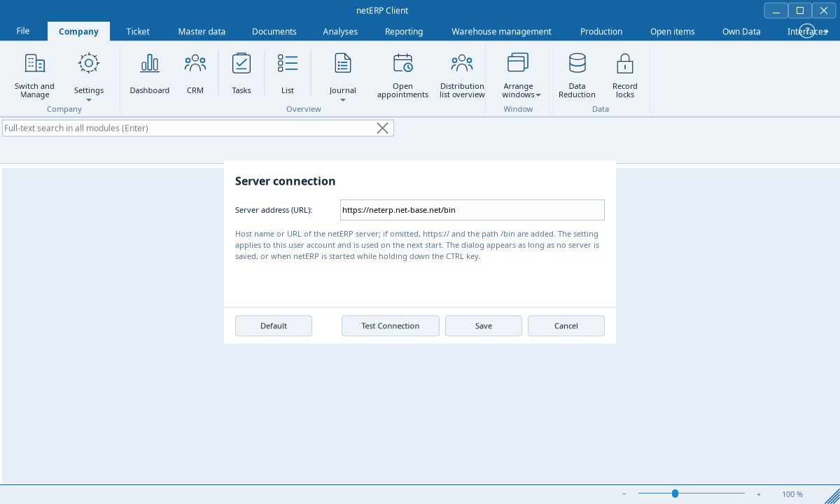The width and height of the screenshot is (840, 504).
Task: Open the Switch and Manage company tool
Action: pyautogui.click(x=34, y=76)
